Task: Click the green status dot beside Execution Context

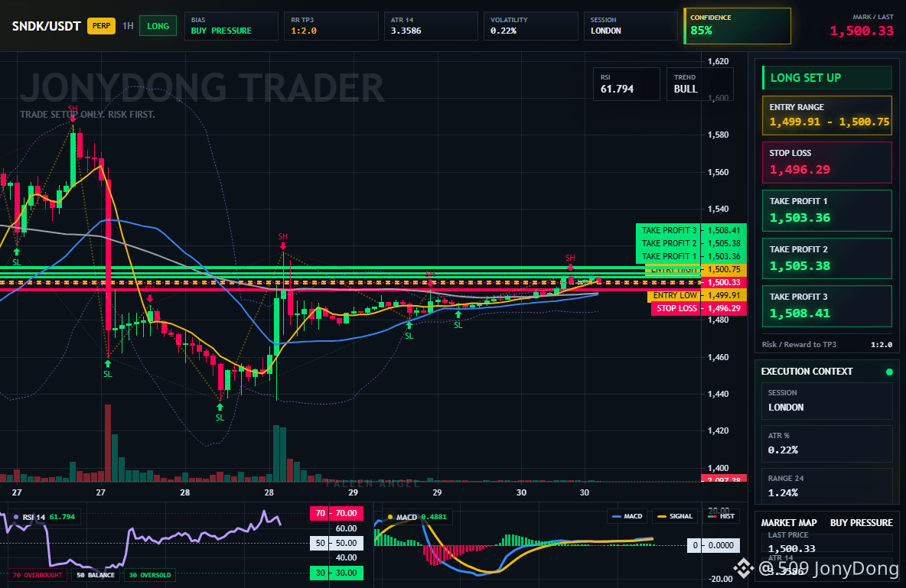Action: click(x=889, y=372)
